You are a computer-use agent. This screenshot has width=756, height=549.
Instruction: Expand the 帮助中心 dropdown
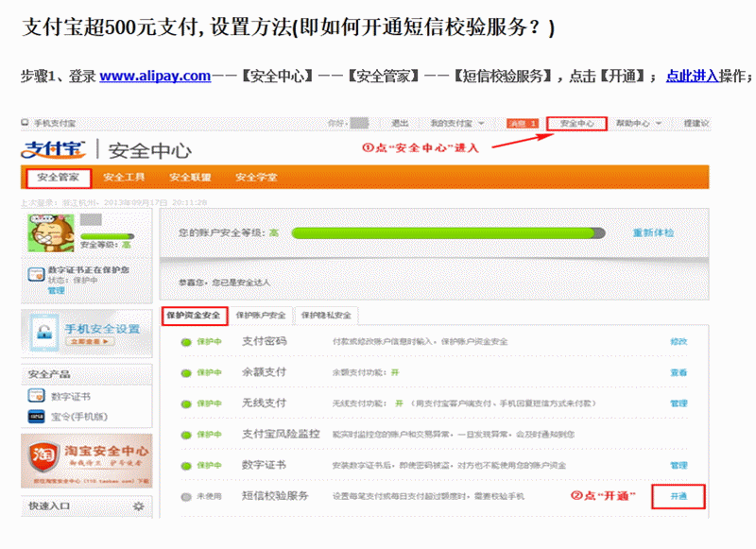tap(639, 124)
